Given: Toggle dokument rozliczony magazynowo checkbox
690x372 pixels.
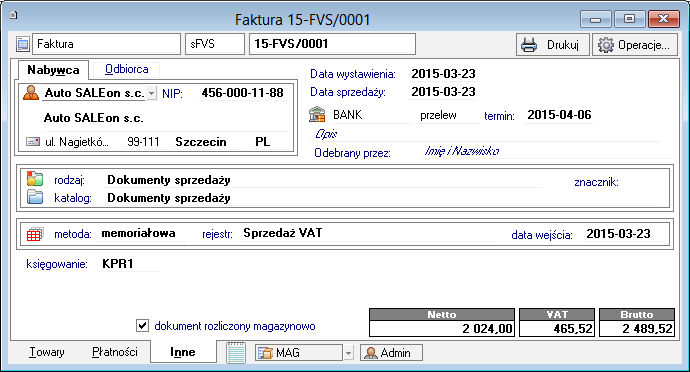Looking at the screenshot, I should tap(142, 326).
